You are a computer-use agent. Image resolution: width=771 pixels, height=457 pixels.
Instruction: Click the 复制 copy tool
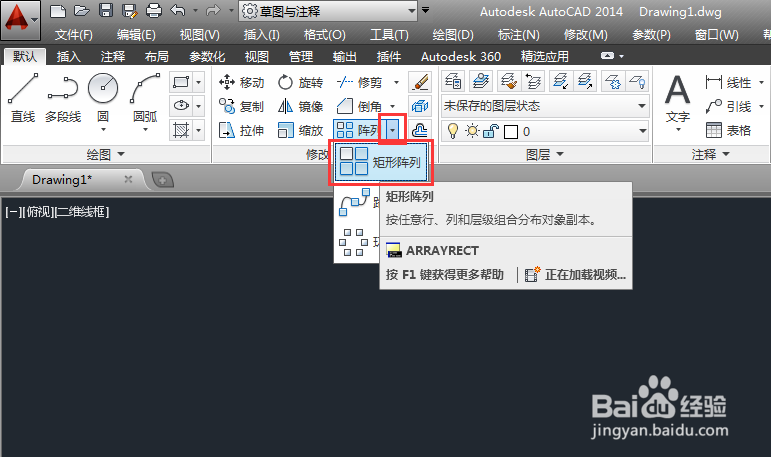(x=241, y=106)
